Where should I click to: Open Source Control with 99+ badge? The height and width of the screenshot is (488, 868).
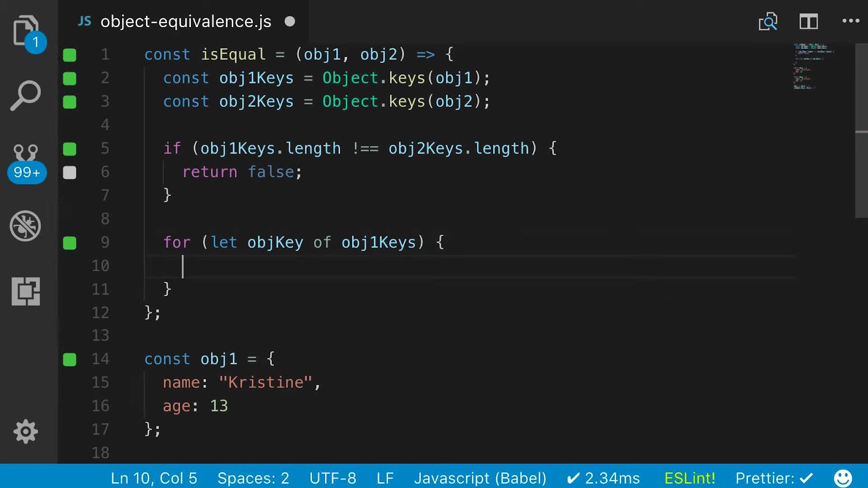[26, 163]
